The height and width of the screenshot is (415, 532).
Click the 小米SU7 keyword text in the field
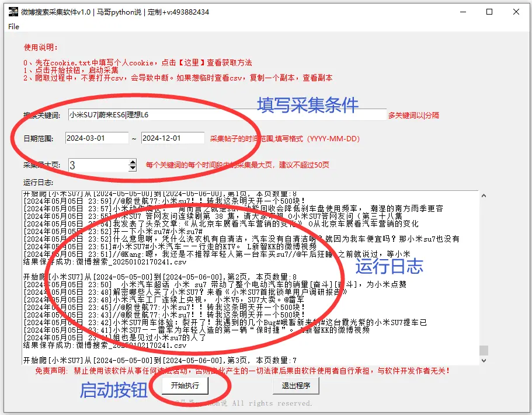click(x=82, y=116)
